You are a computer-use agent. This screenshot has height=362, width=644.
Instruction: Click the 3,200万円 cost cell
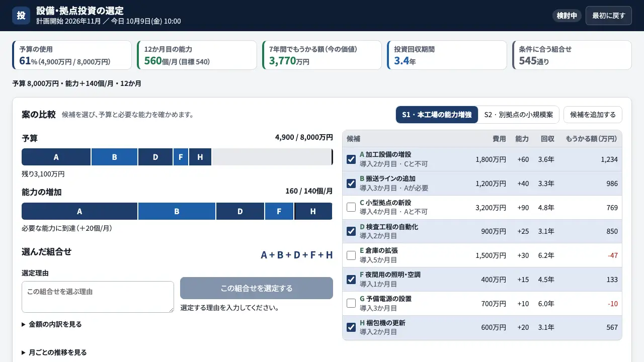(x=491, y=207)
